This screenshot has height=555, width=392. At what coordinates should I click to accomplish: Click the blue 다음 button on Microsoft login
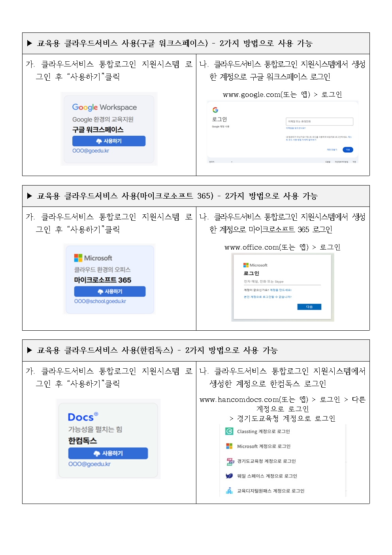click(x=309, y=307)
